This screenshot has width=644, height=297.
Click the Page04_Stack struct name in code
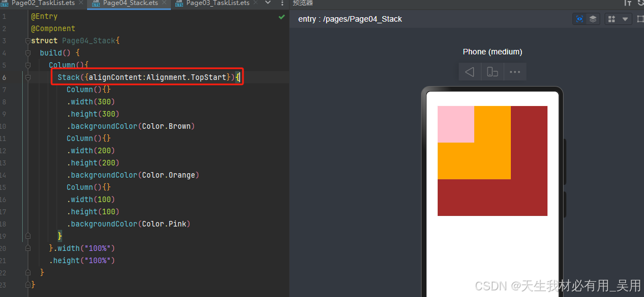(x=89, y=41)
